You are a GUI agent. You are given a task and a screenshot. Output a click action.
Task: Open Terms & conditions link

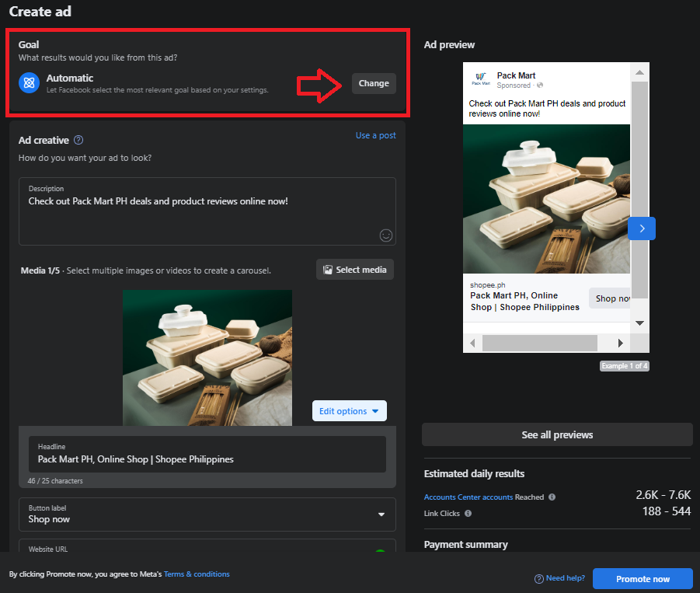[197, 574]
